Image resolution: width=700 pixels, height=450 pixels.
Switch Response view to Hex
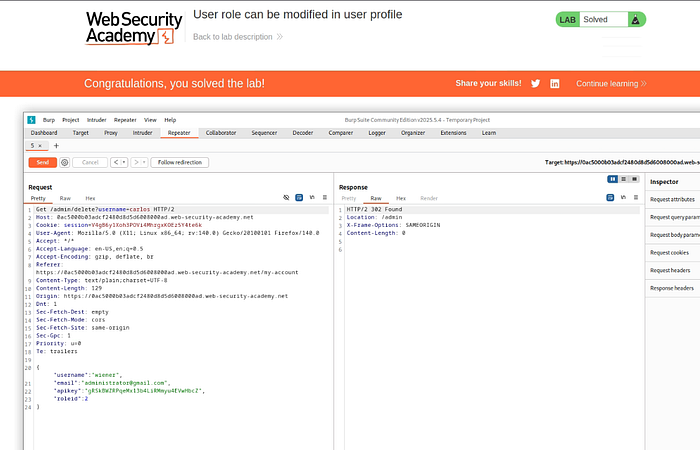[401, 198]
